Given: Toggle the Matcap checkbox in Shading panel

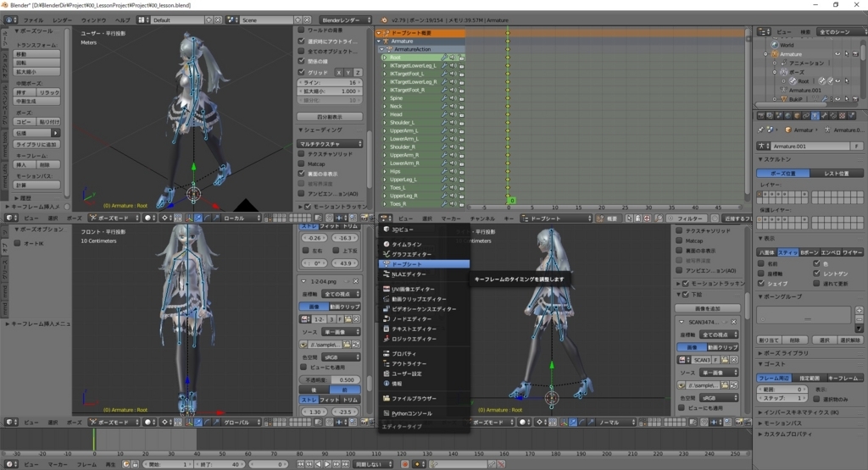Looking at the screenshot, I should click(x=302, y=163).
